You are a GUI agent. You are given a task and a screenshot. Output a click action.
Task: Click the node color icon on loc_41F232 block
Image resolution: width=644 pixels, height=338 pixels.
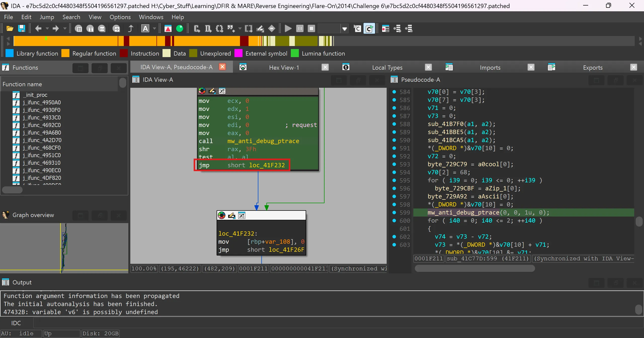[221, 216]
